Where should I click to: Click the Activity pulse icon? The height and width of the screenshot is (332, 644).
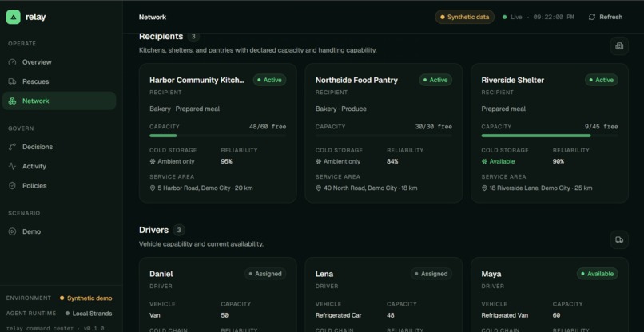click(12, 166)
